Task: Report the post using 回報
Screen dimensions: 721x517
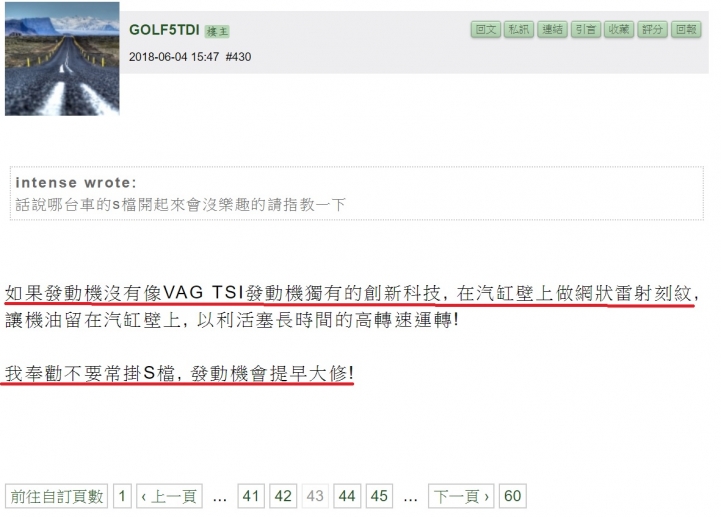Action: tap(686, 30)
